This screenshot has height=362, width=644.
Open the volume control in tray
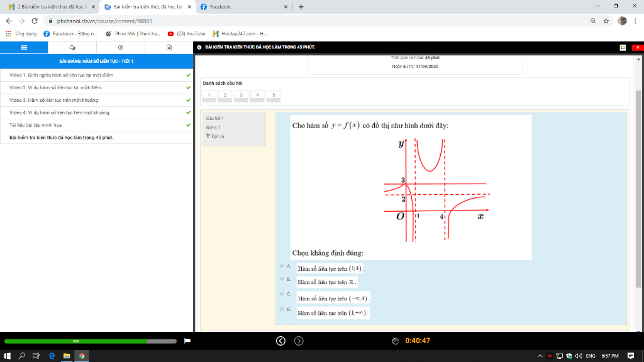(579, 356)
